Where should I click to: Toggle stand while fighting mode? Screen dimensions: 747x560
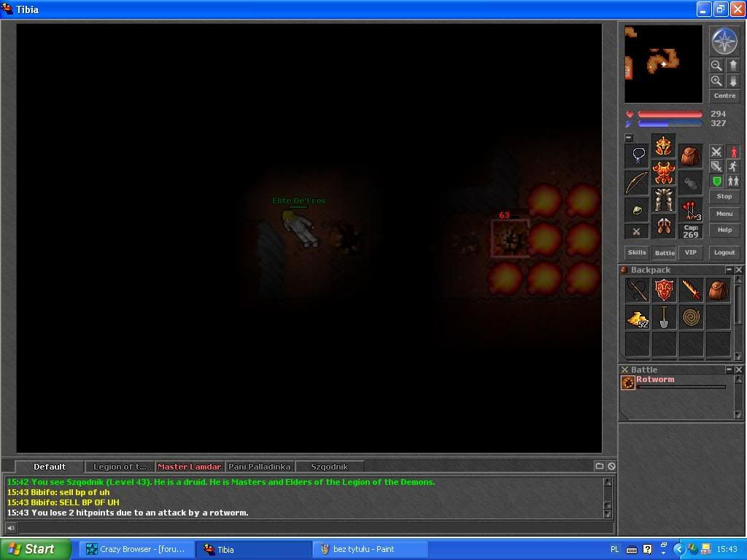(733, 152)
